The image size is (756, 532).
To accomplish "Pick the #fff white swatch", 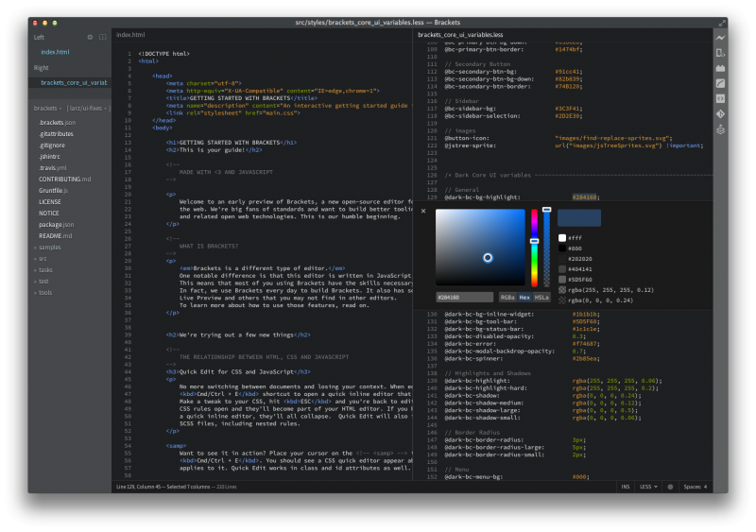I will point(562,238).
